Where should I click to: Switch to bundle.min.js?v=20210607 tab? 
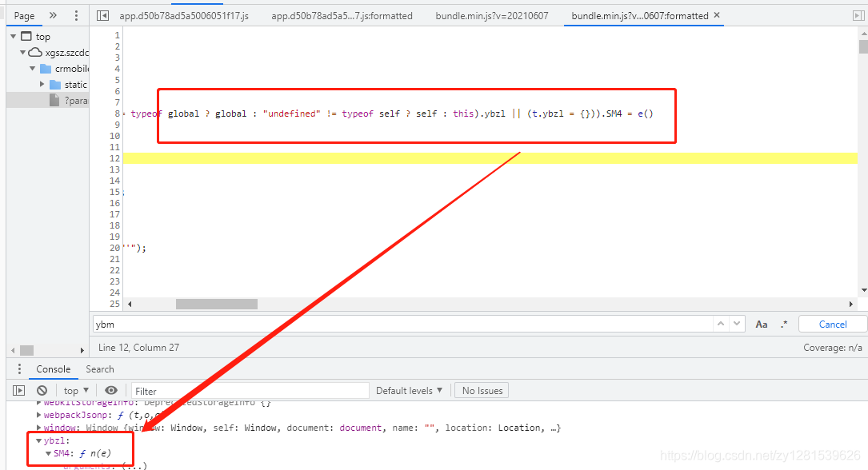coord(491,16)
